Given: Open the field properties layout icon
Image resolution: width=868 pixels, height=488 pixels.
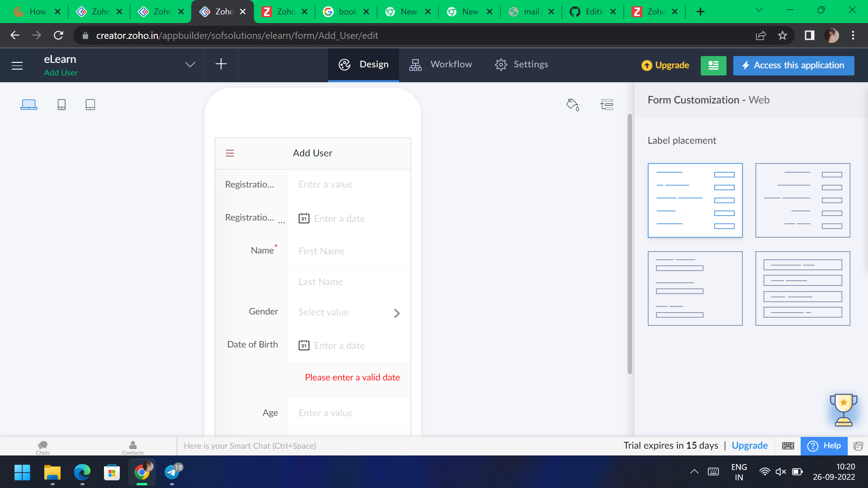Looking at the screenshot, I should (607, 104).
